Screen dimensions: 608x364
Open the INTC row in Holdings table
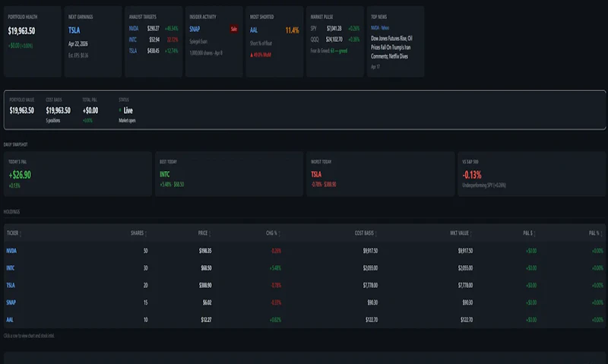[x=305, y=267]
